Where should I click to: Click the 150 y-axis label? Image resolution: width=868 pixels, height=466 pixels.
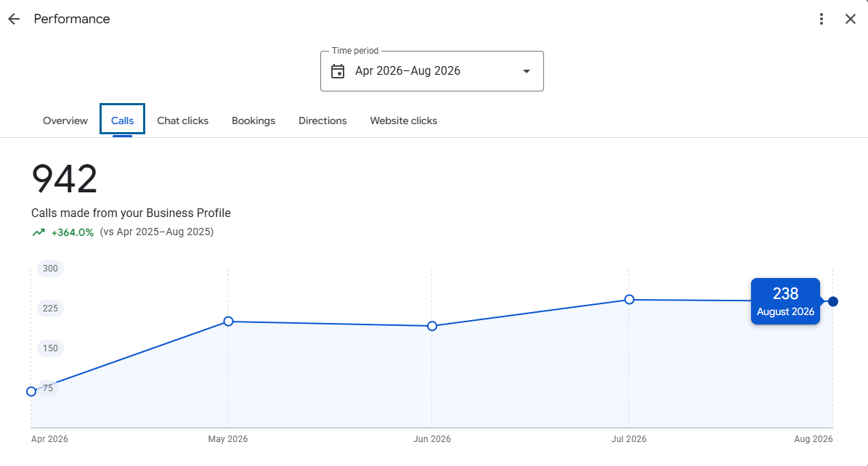coord(50,348)
